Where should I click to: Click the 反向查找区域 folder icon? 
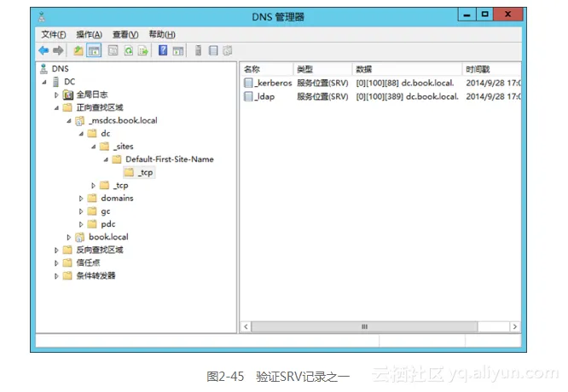coord(67,250)
